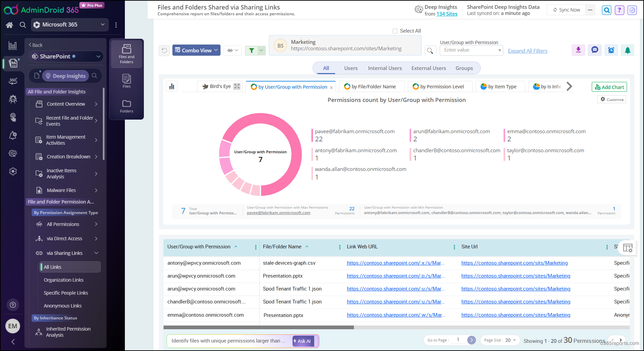
Task: Switch to the Users tab
Action: tap(351, 68)
